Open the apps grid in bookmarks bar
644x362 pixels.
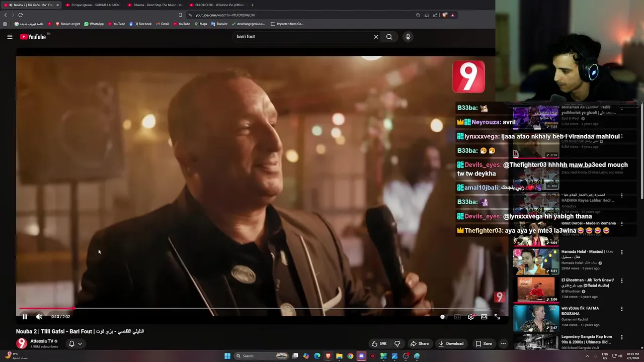click(x=5, y=24)
